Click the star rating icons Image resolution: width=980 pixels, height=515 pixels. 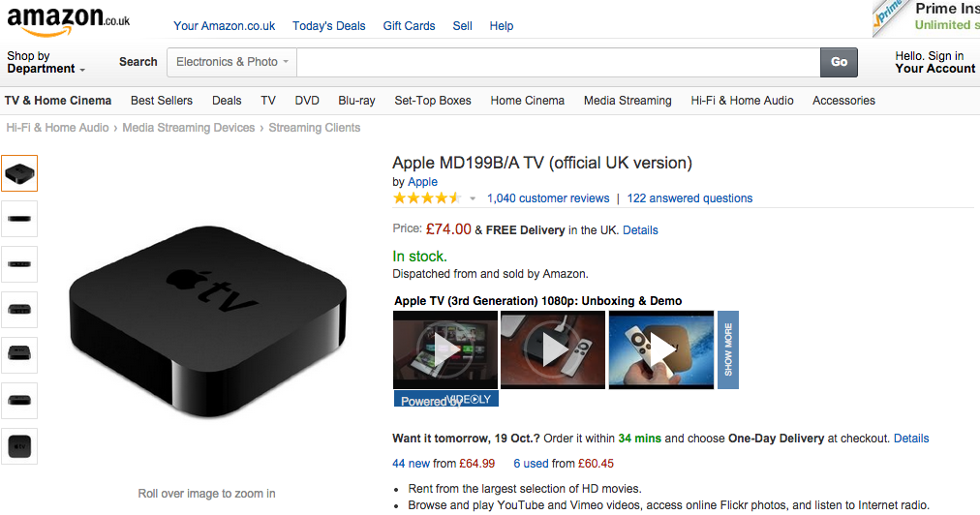[x=426, y=198]
